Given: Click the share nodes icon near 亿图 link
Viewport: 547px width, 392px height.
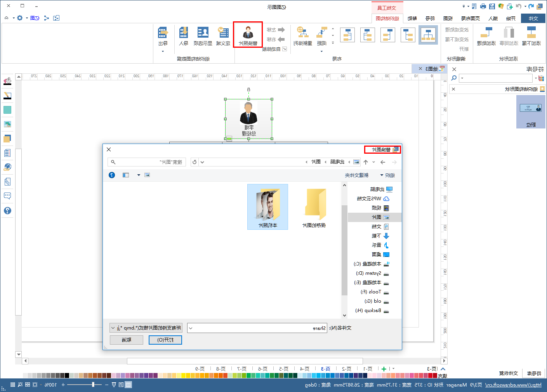Looking at the screenshot, I should pos(47,18).
